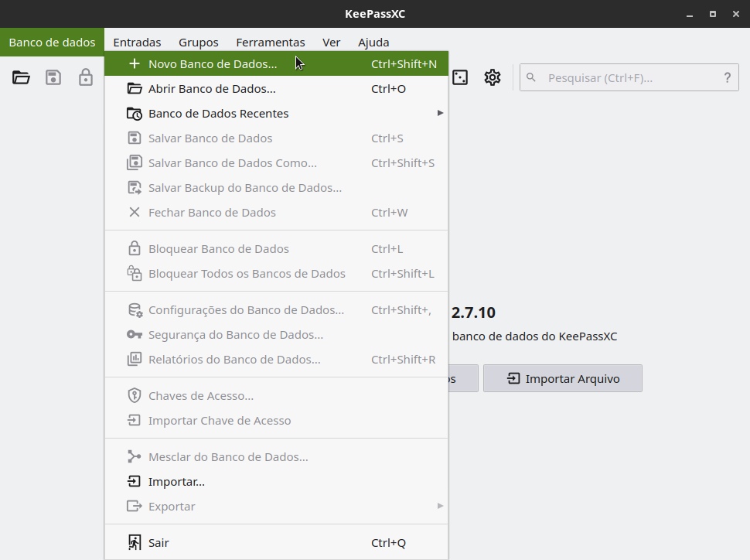Screen dimensions: 750x560
Task: Open the Grupos menu
Action: pyautogui.click(x=199, y=42)
